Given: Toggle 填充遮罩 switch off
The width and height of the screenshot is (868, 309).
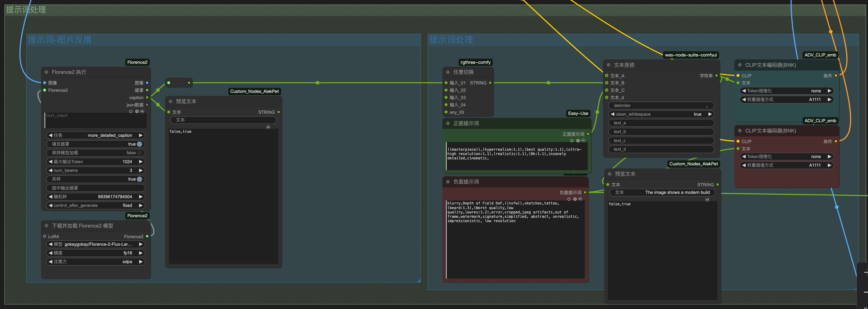Looking at the screenshot, I should [x=139, y=144].
